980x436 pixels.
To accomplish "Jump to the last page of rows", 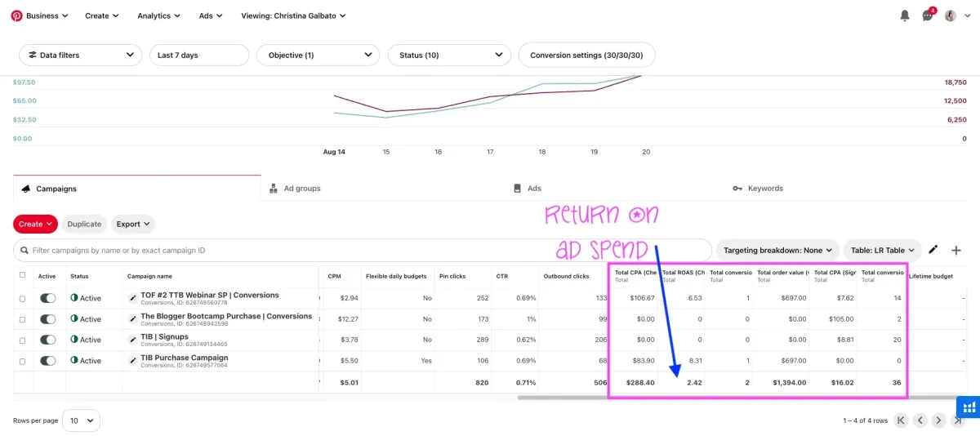I will 957,420.
